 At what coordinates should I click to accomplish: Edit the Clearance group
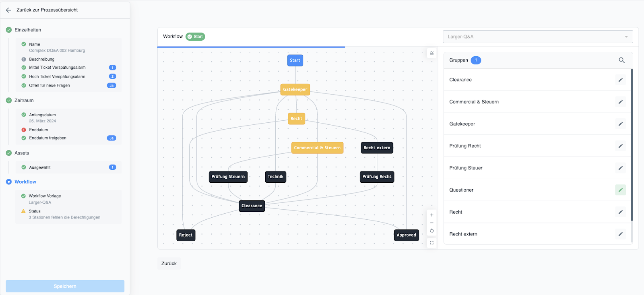pos(620,80)
